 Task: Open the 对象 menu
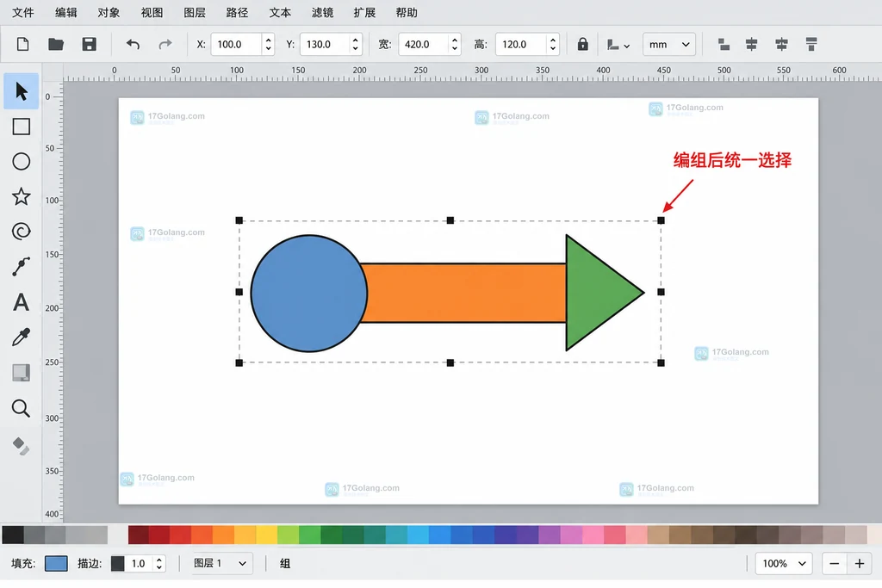pyautogui.click(x=109, y=12)
